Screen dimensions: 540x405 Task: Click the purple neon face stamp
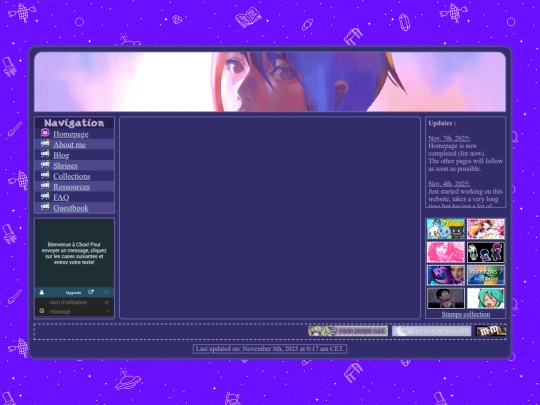coord(446,275)
